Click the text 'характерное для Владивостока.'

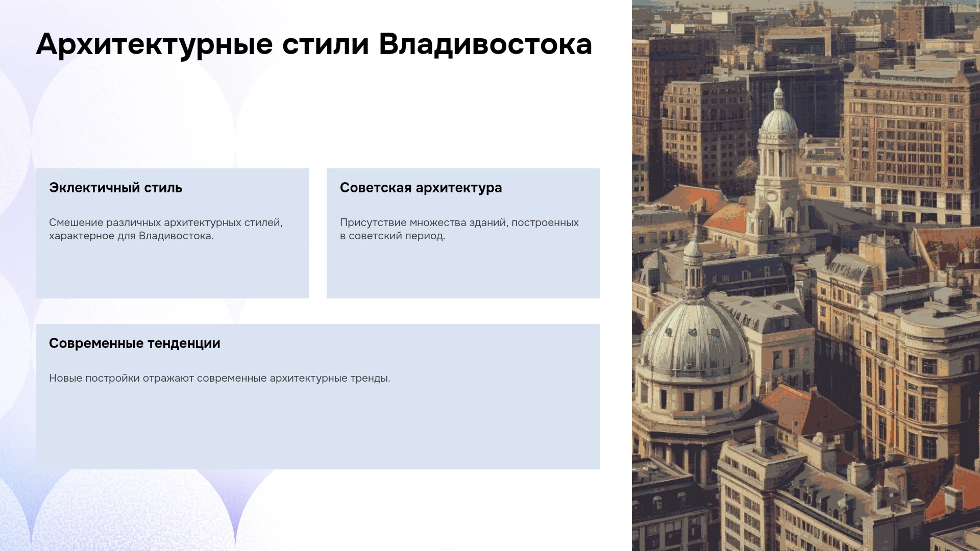[x=131, y=236]
